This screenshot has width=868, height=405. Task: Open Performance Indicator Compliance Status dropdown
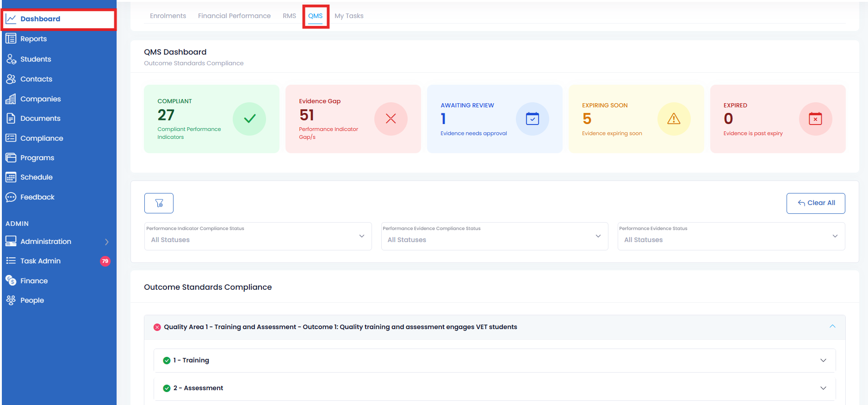coord(258,237)
